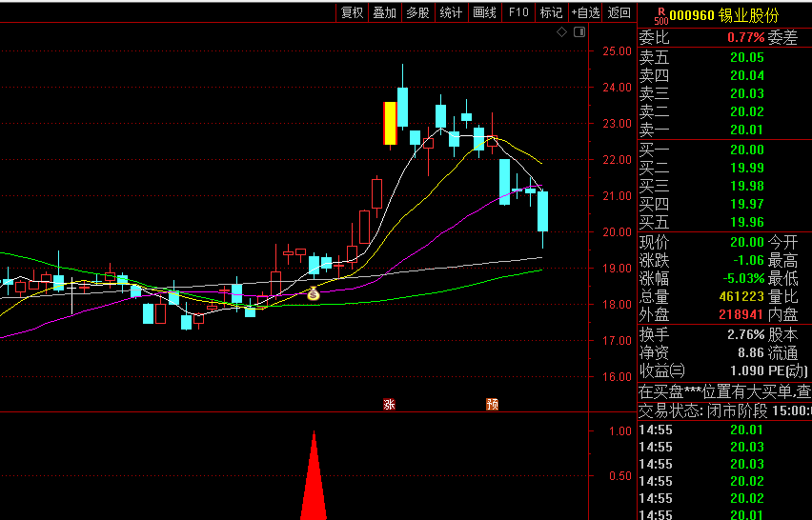Select 卖四 price 20.04
812x520 pixels.
pos(747,75)
